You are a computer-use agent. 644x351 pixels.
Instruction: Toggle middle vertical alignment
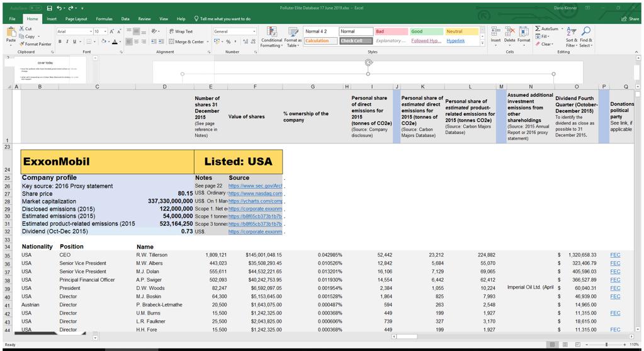pyautogui.click(x=137, y=31)
